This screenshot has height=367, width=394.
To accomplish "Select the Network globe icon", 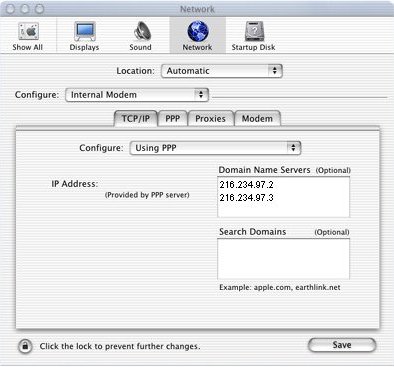I will pyautogui.click(x=198, y=31).
